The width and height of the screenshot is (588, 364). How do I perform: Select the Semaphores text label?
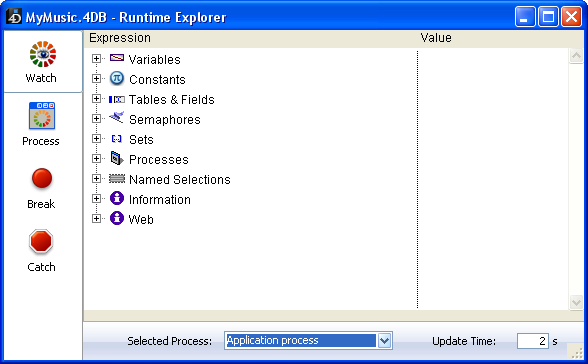click(x=165, y=120)
